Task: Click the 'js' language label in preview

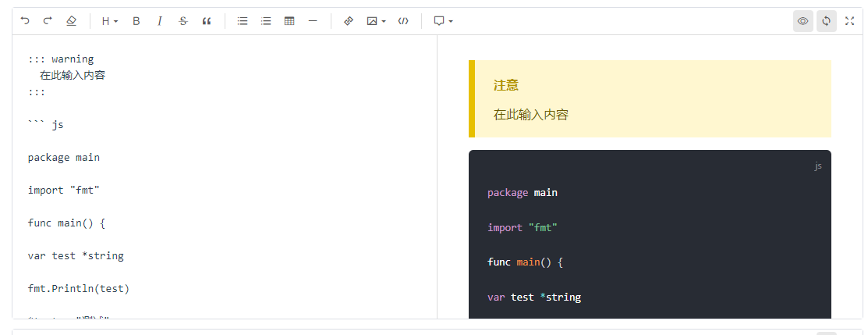Action: click(x=818, y=166)
